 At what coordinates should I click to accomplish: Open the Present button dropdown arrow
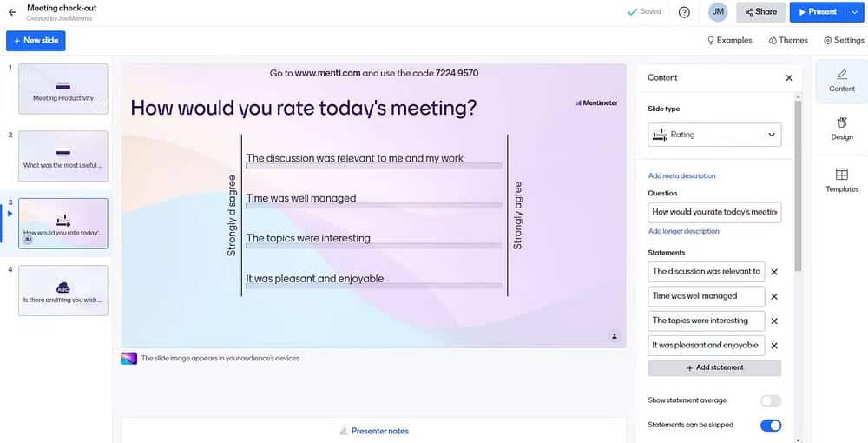click(x=855, y=12)
